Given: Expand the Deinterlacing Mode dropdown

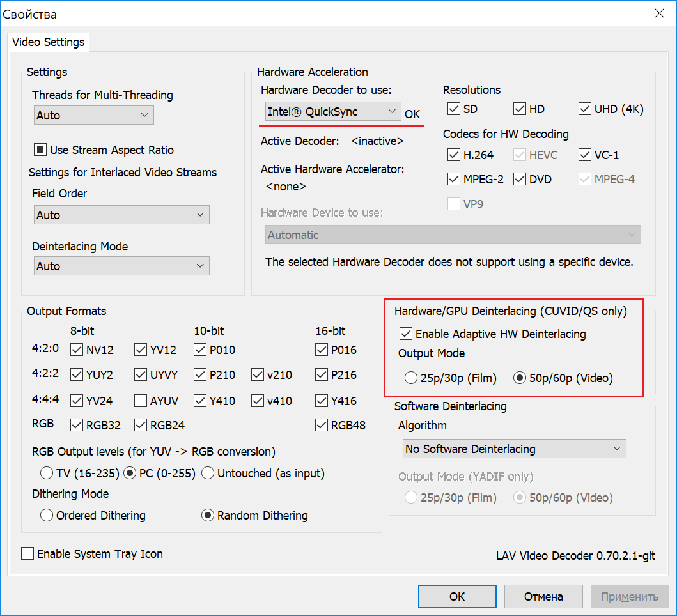Looking at the screenshot, I should click(121, 266).
